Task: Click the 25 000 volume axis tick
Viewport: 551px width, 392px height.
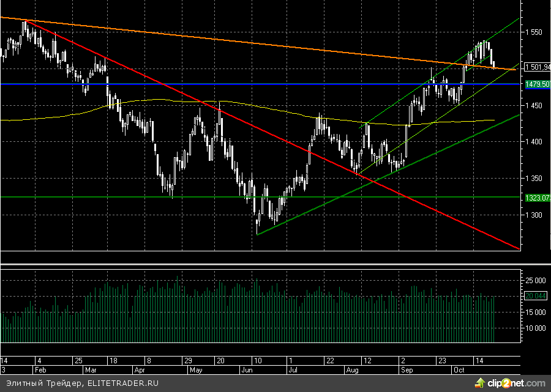Action: point(535,280)
